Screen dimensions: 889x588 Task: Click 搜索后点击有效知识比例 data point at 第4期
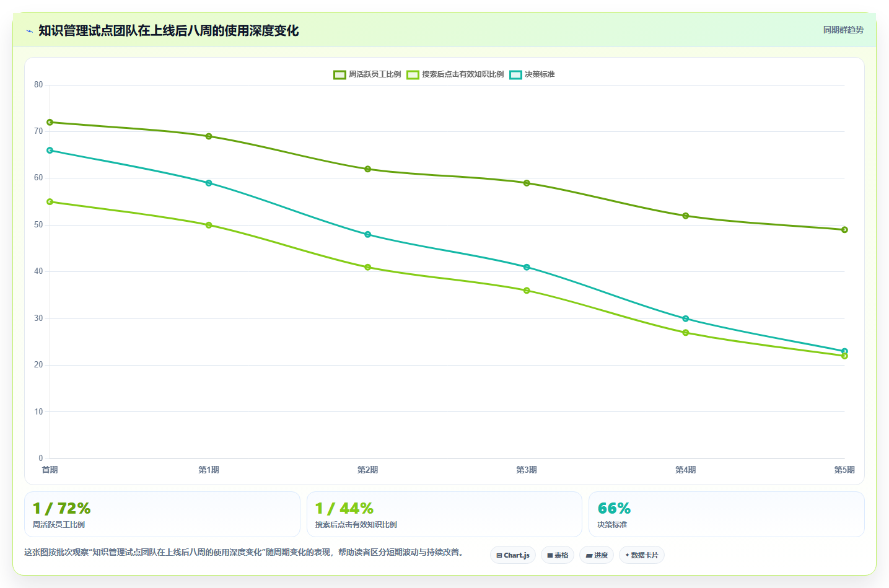[685, 333]
